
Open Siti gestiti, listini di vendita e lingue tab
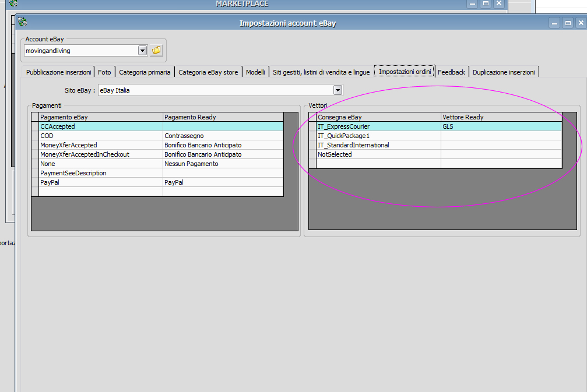click(x=321, y=72)
